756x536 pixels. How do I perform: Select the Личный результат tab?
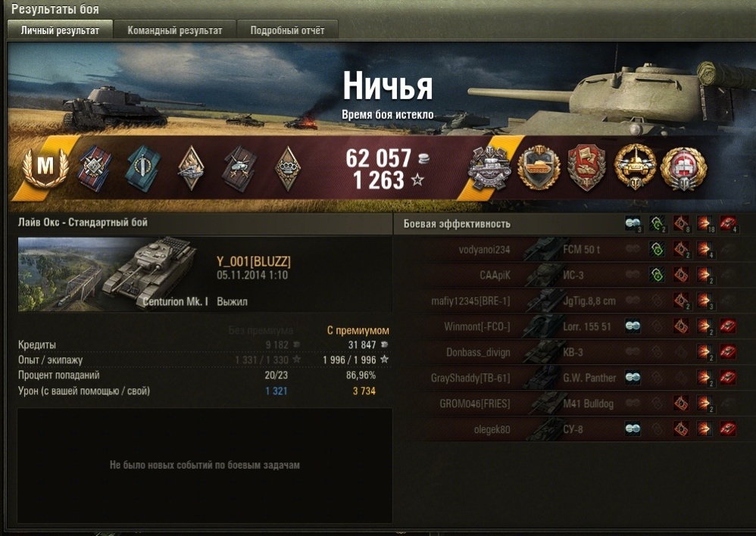(60, 30)
